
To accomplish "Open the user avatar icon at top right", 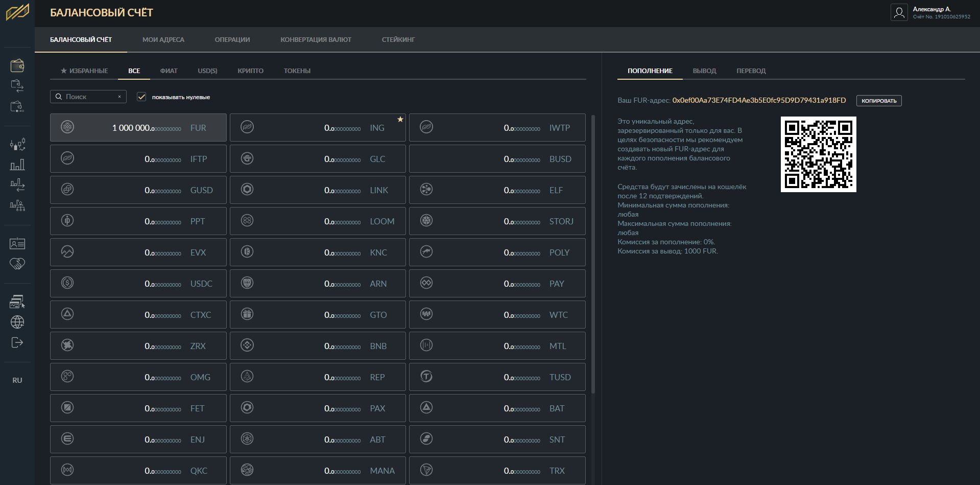I will point(899,12).
